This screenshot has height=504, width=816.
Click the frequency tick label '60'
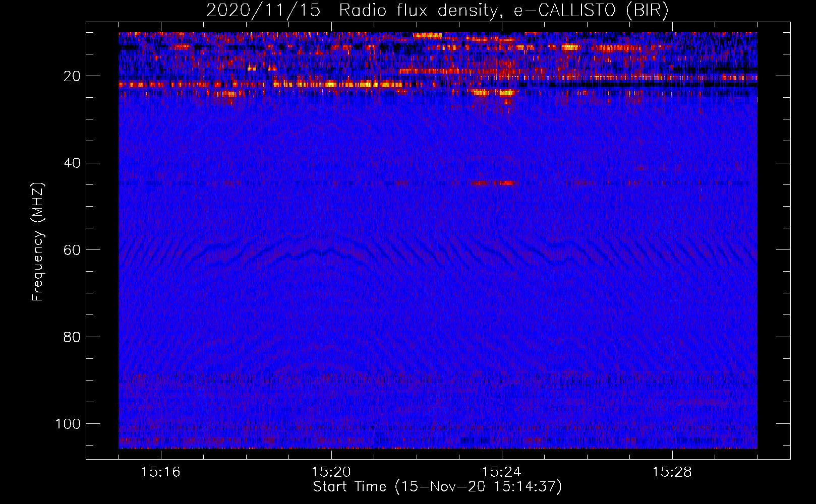[72, 250]
